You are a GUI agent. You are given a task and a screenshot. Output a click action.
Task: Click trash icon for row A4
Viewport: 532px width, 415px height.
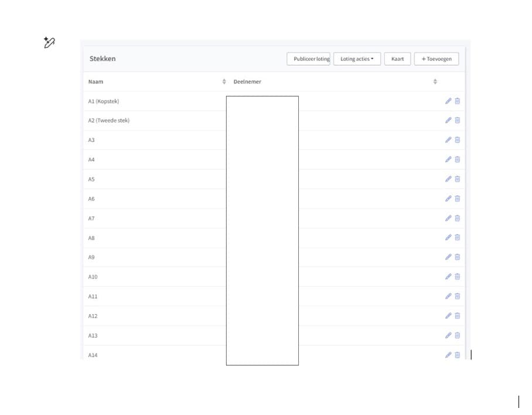tap(457, 159)
